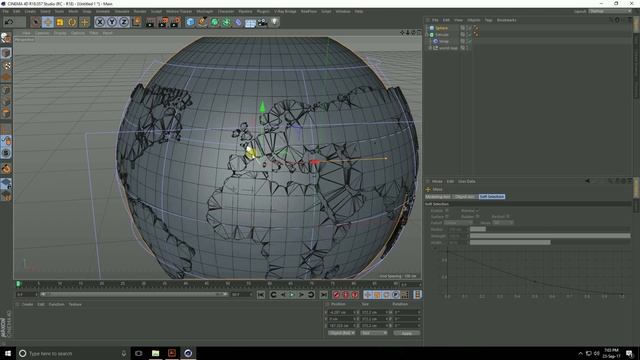The height and width of the screenshot is (360, 640).
Task: Click the X position input field
Action: click(x=341, y=313)
